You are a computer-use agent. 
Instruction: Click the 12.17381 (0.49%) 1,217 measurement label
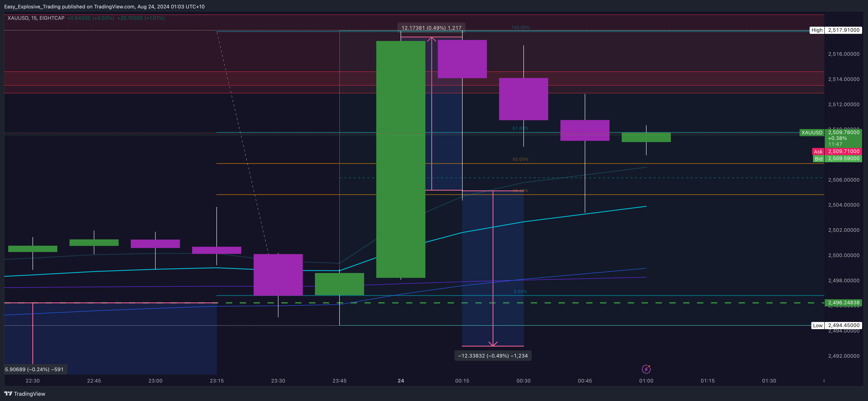[x=431, y=28]
